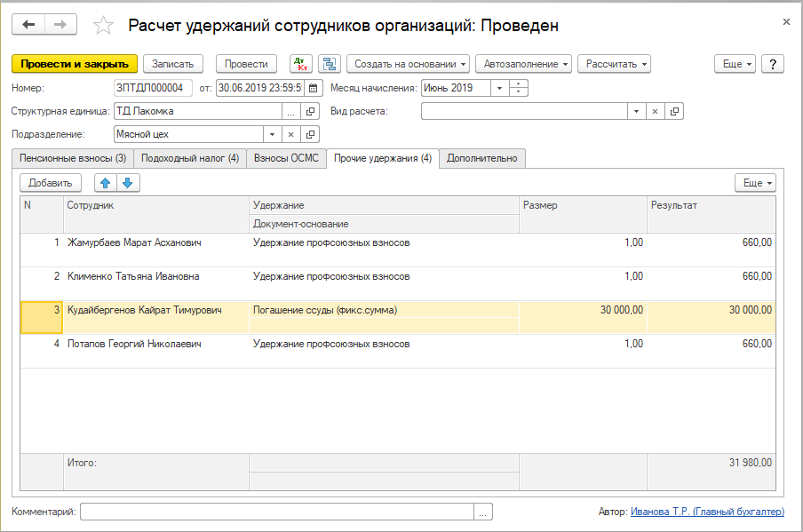Image resolution: width=803 pixels, height=532 pixels.
Task: Open the Взносы ОСМС tab
Action: click(x=286, y=158)
